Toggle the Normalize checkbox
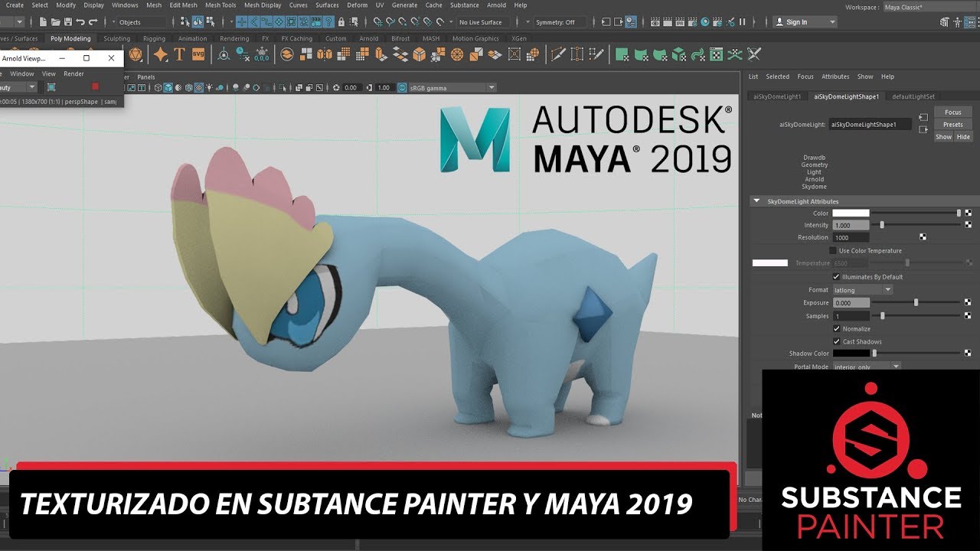The width and height of the screenshot is (980, 551). pos(837,329)
